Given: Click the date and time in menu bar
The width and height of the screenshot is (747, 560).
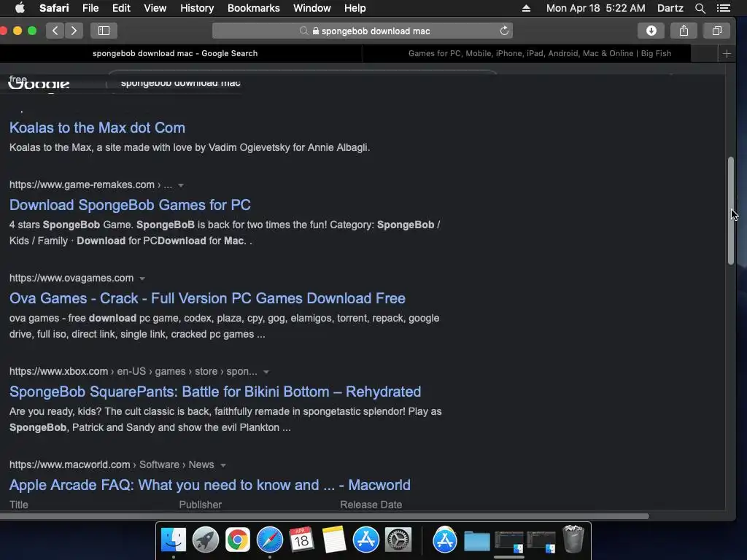Looking at the screenshot, I should click(595, 8).
